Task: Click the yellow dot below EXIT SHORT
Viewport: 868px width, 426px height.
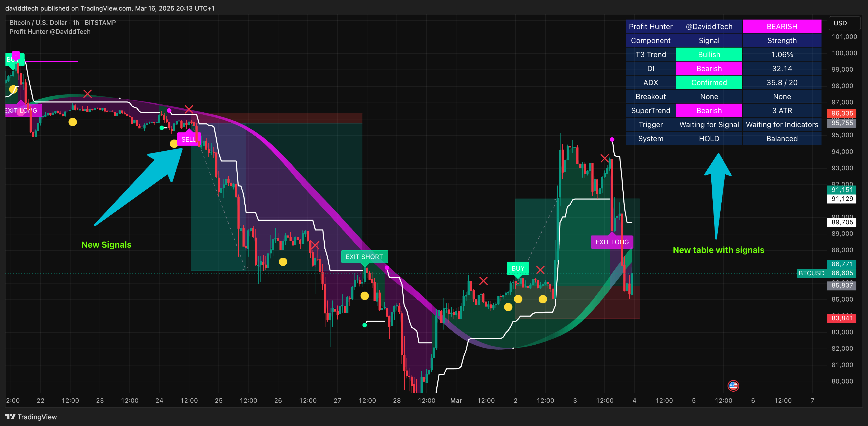Action: (365, 296)
